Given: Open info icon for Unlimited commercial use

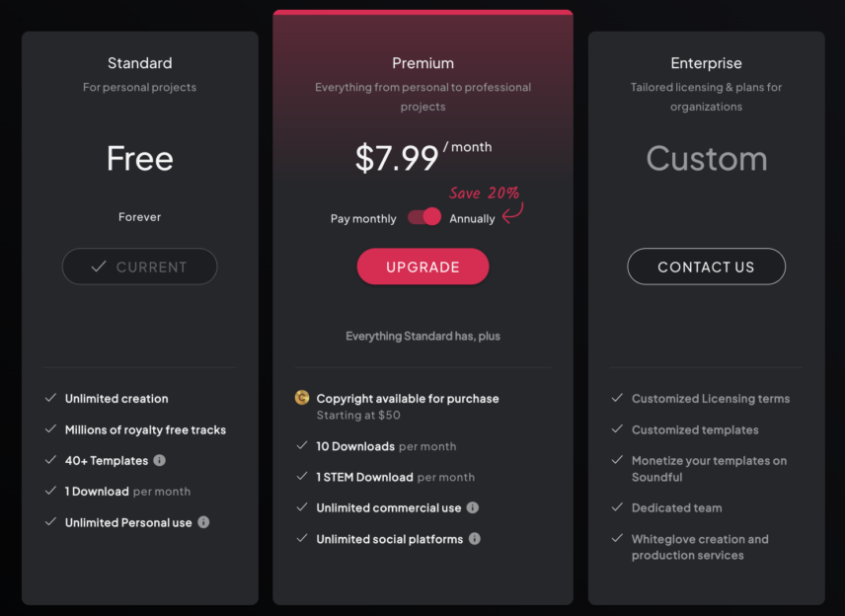Looking at the screenshot, I should point(473,507).
